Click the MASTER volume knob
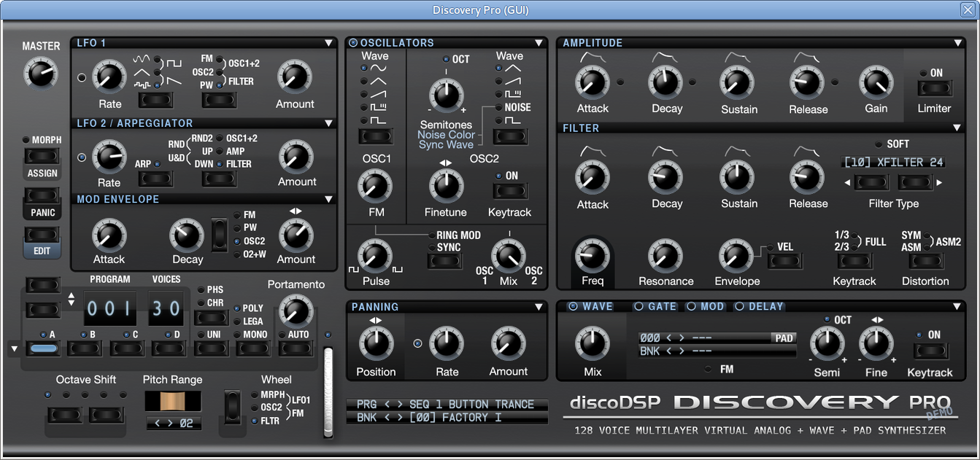Screen dimensions: 980x460 [x=41, y=74]
